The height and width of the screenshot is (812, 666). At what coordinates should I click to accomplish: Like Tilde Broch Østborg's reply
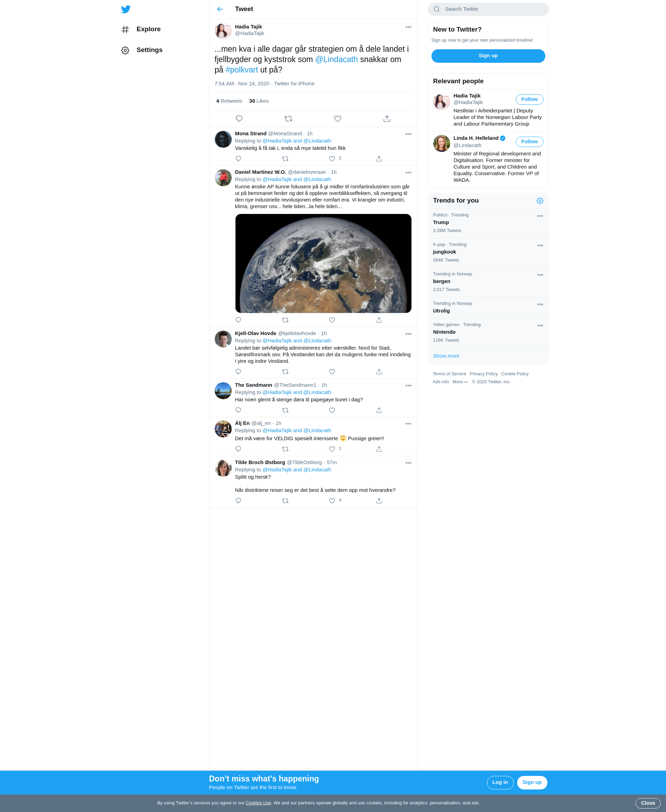tap(332, 501)
